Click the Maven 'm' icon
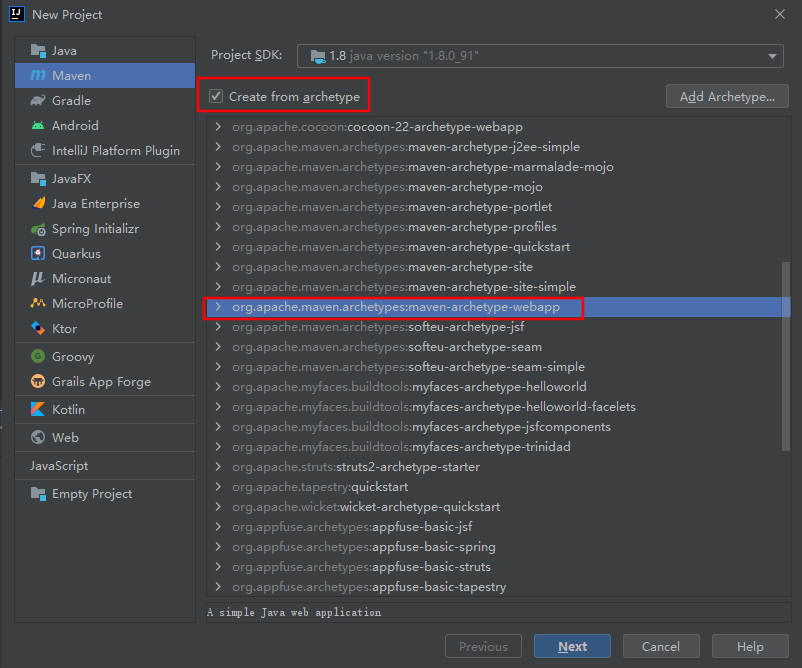This screenshot has height=668, width=802. click(x=38, y=76)
